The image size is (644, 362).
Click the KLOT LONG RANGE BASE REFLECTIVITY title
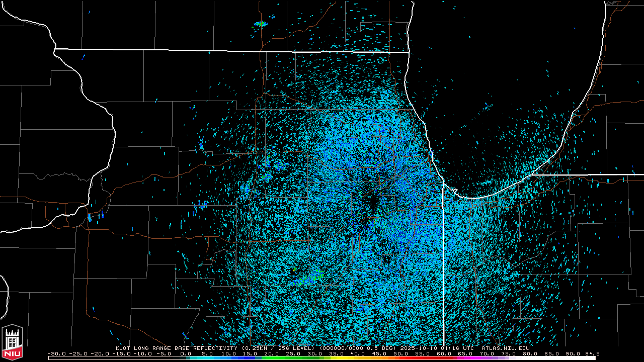(176, 348)
